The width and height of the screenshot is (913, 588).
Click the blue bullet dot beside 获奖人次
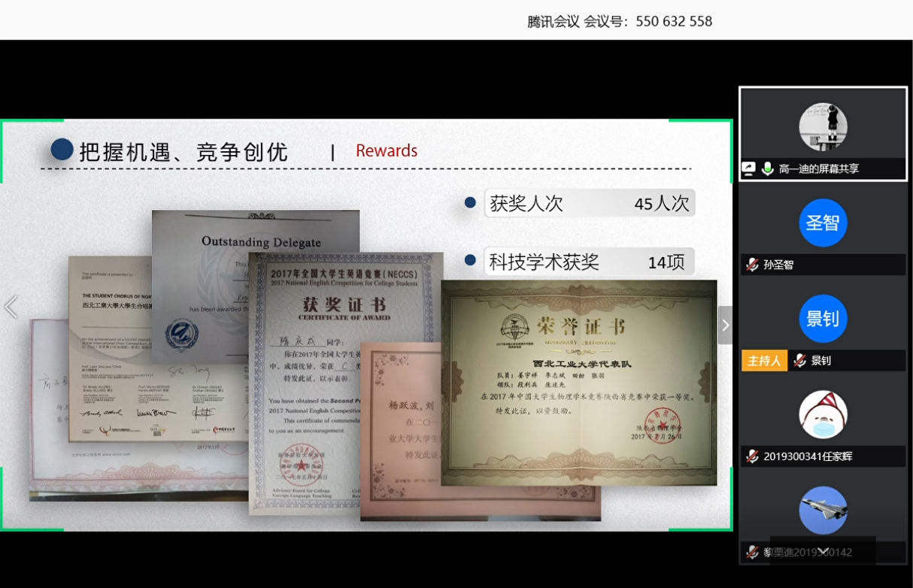point(470,203)
